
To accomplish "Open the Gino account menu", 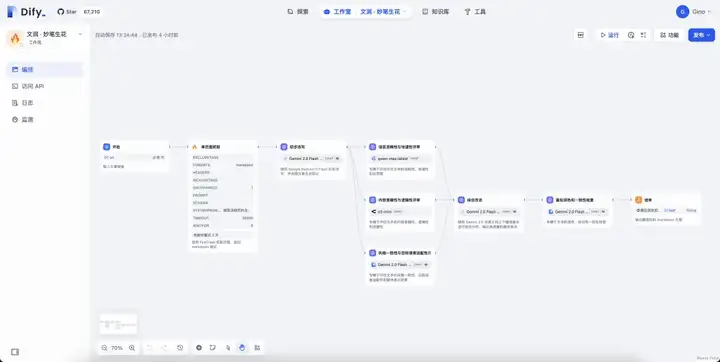I will tap(693, 12).
